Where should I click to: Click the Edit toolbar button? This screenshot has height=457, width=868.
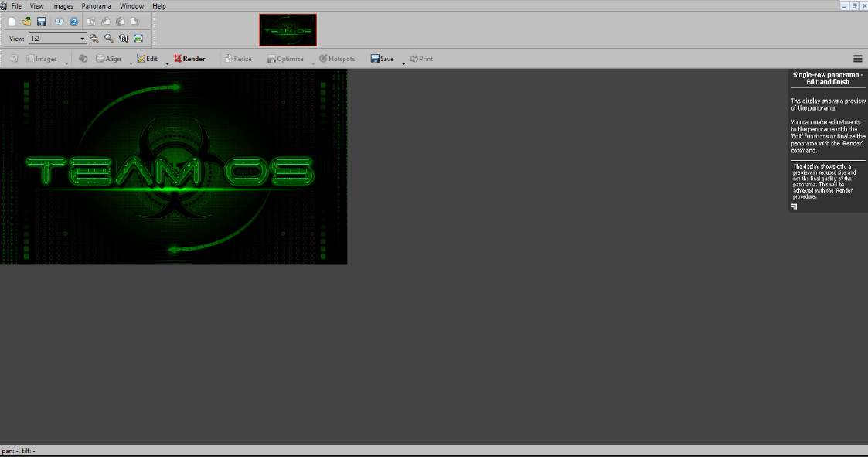(148, 59)
